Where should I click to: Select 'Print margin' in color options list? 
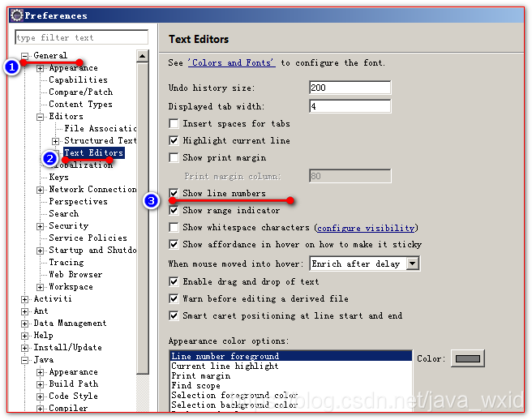point(291,375)
